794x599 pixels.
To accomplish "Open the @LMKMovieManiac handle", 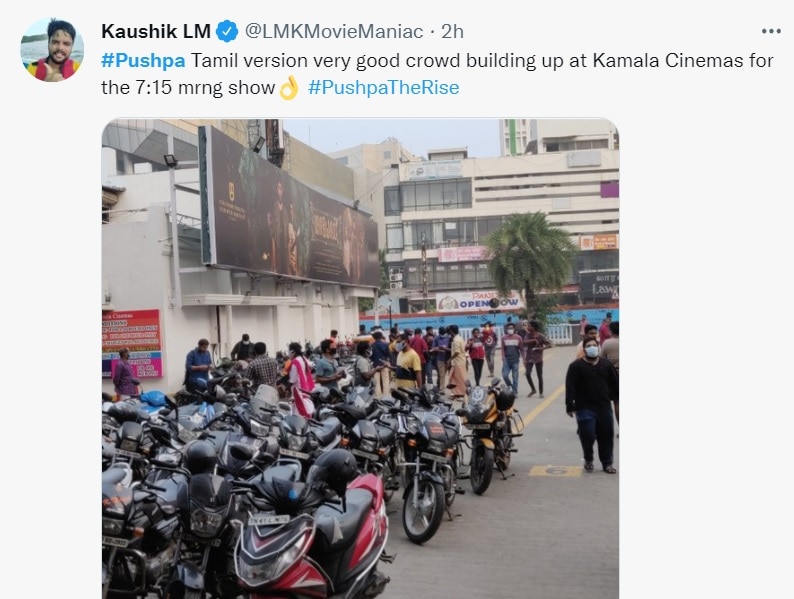I will tap(334, 31).
